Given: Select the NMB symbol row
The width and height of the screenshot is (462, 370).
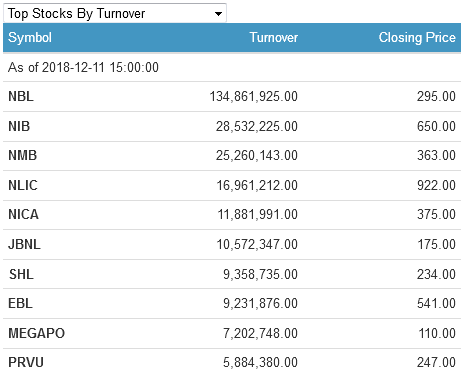Looking at the screenshot, I should pyautogui.click(x=232, y=156).
